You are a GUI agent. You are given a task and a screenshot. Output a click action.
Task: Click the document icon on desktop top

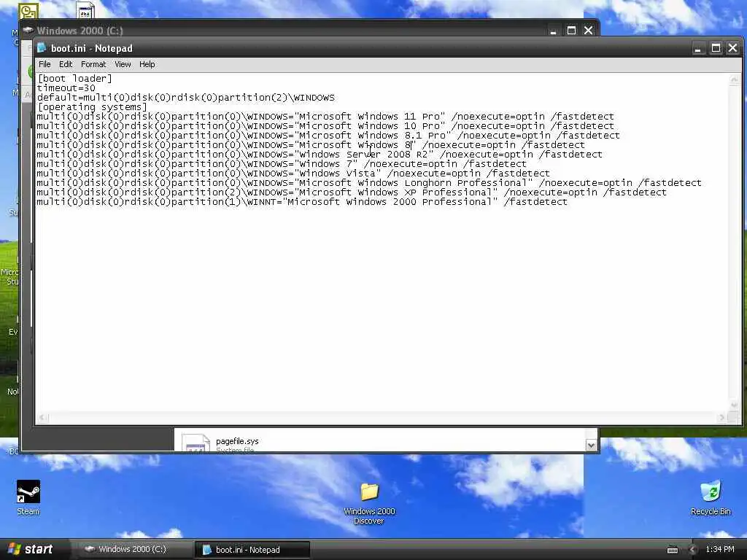coord(85,10)
